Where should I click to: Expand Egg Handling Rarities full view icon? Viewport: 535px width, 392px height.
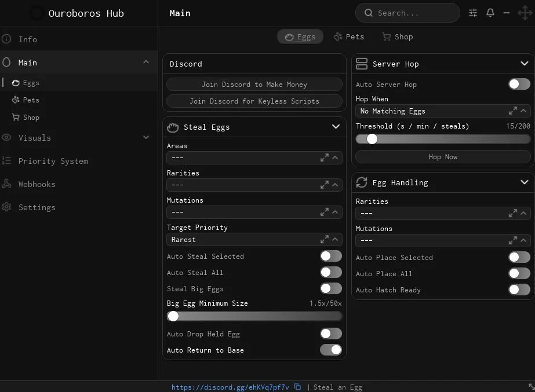click(513, 213)
